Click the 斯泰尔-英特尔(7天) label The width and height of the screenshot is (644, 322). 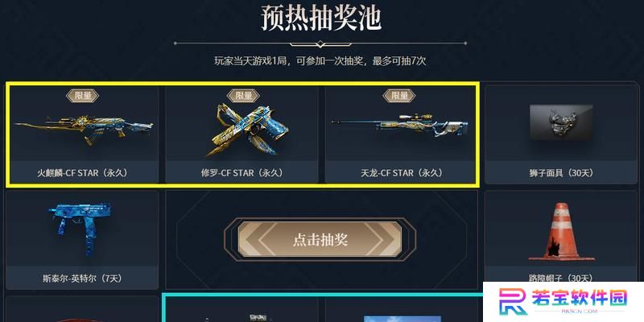tap(82, 279)
